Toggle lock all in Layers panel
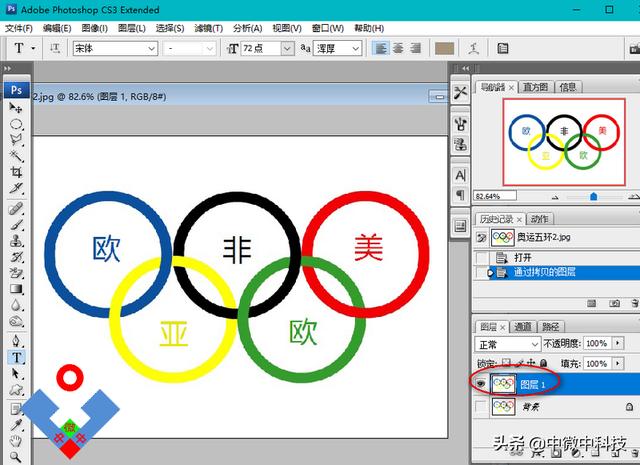This screenshot has width=640, height=465. click(543, 363)
